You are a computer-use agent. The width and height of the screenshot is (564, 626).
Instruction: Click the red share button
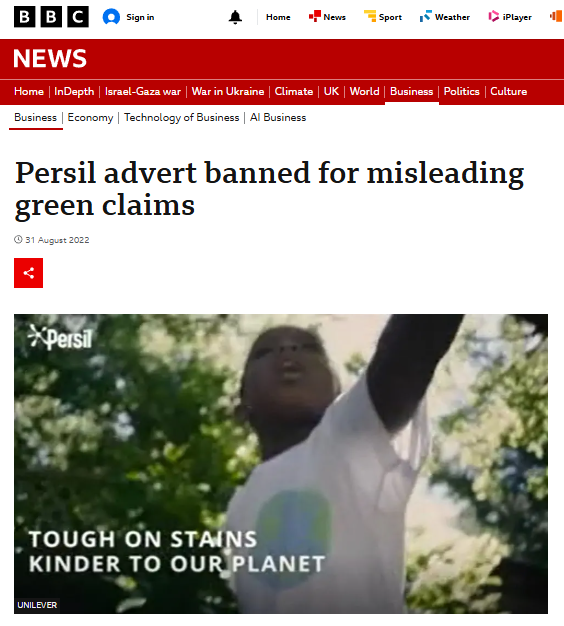pos(28,273)
